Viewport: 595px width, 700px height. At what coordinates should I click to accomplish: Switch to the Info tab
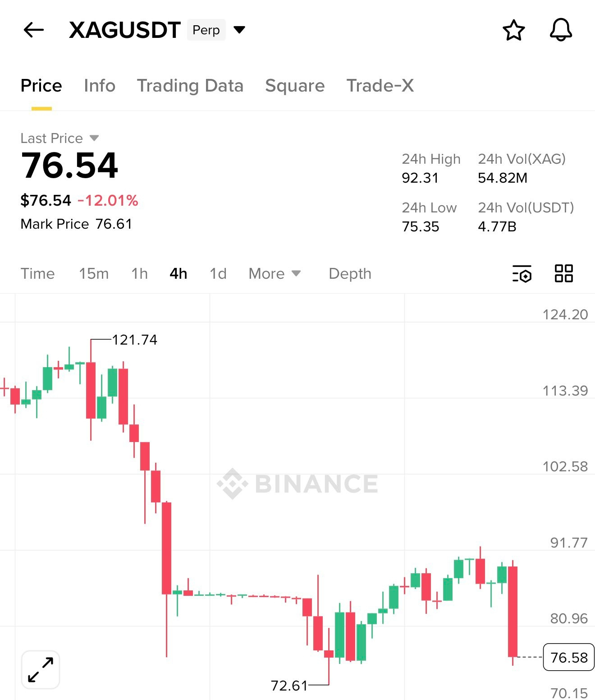tap(100, 86)
